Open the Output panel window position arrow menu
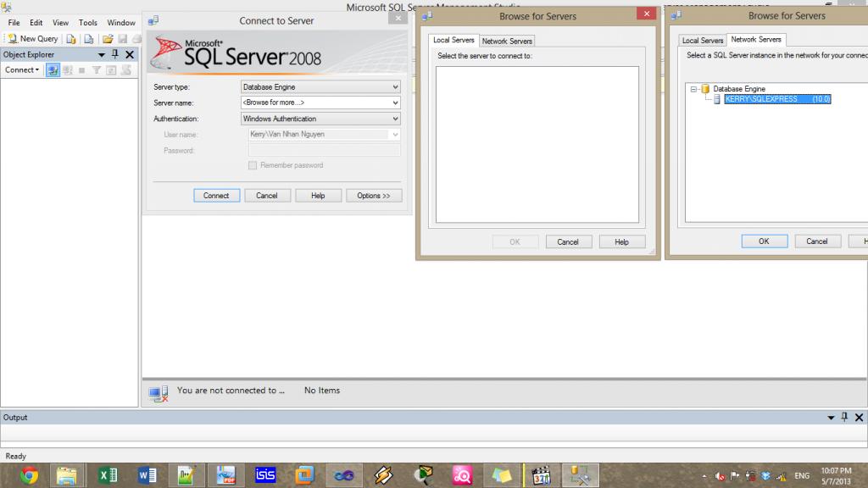 pos(831,418)
